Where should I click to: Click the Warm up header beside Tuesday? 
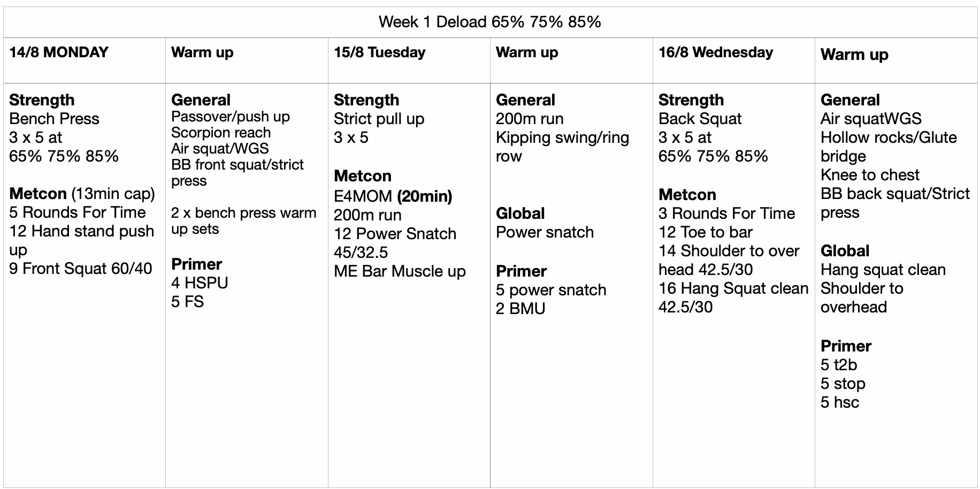527,52
